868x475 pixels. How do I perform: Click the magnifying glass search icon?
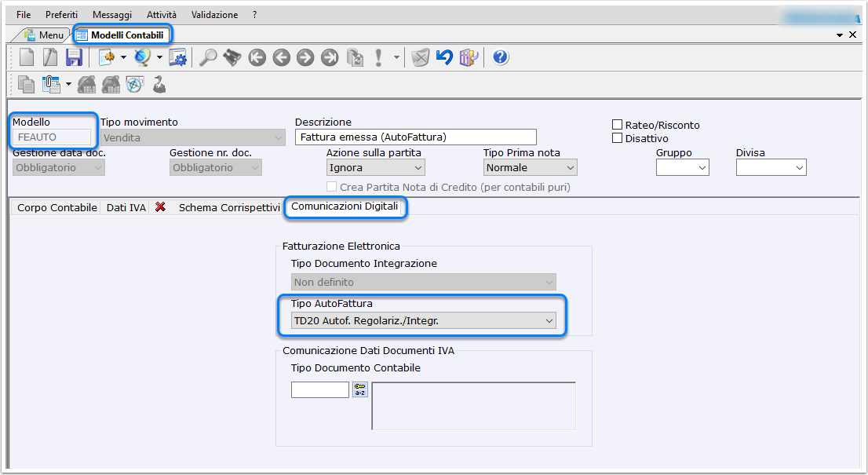(x=208, y=57)
